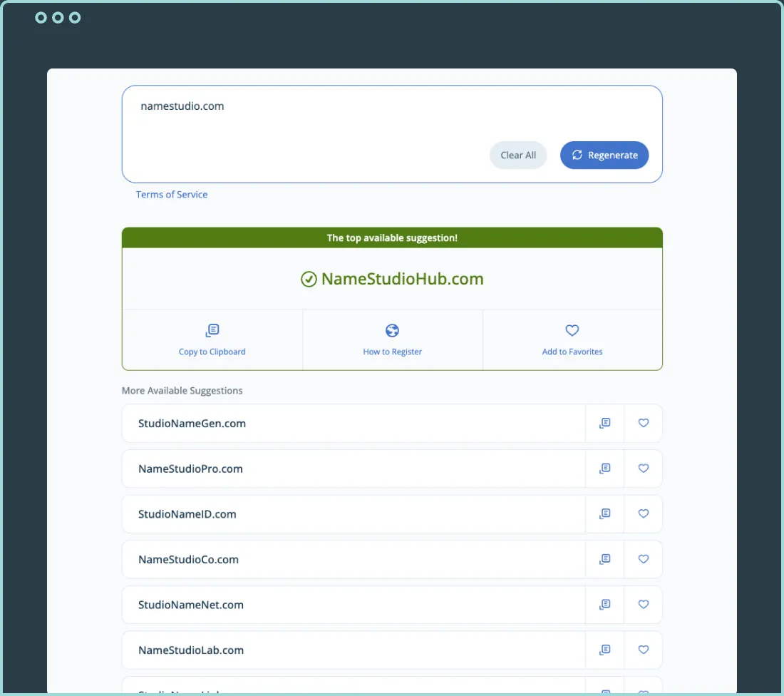Viewport: 784px width, 696px height.
Task: Copy top suggestion to clipboard
Action: coord(212,339)
